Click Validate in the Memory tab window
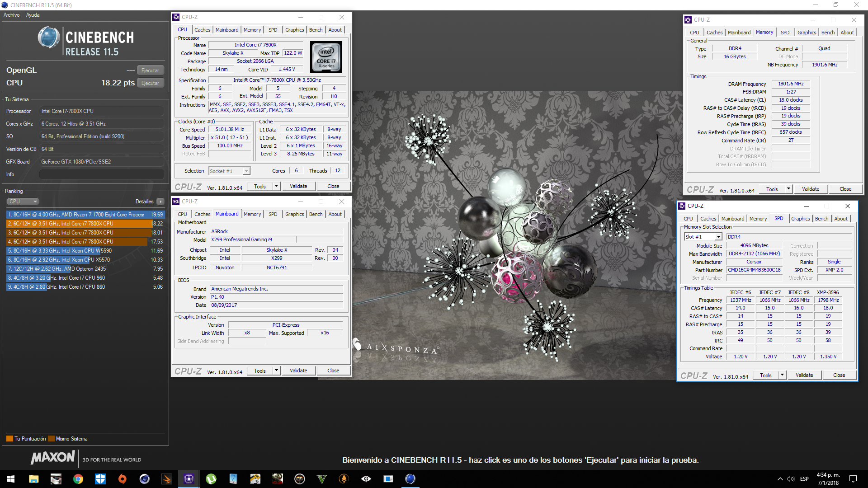The height and width of the screenshot is (488, 868). (811, 189)
